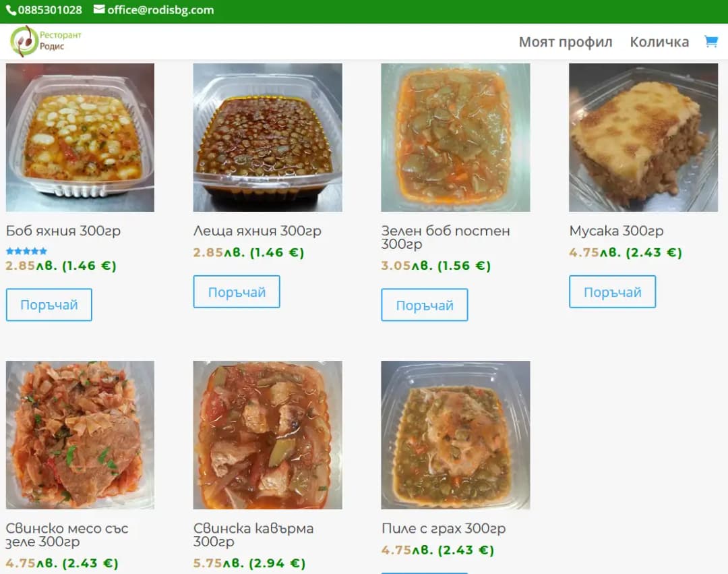Open the Свинско месо със зеле photo
The height and width of the screenshot is (574, 728).
80,435
